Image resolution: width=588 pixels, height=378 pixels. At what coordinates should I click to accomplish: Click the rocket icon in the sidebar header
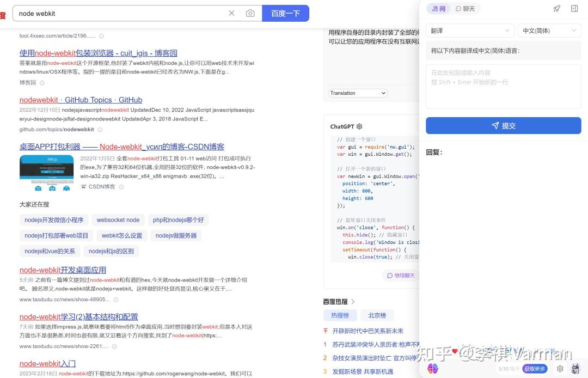[556, 8]
